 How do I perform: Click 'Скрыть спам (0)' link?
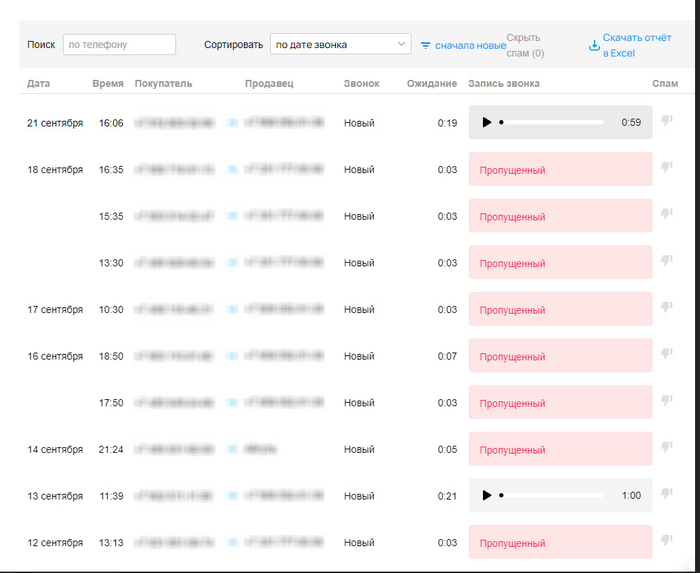click(x=525, y=46)
